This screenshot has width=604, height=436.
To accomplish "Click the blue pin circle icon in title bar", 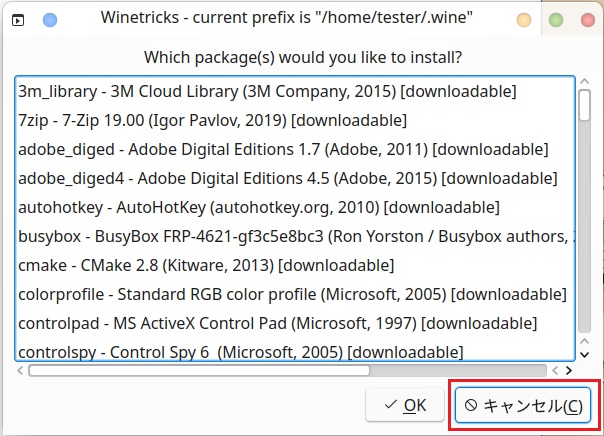I will click(x=50, y=20).
